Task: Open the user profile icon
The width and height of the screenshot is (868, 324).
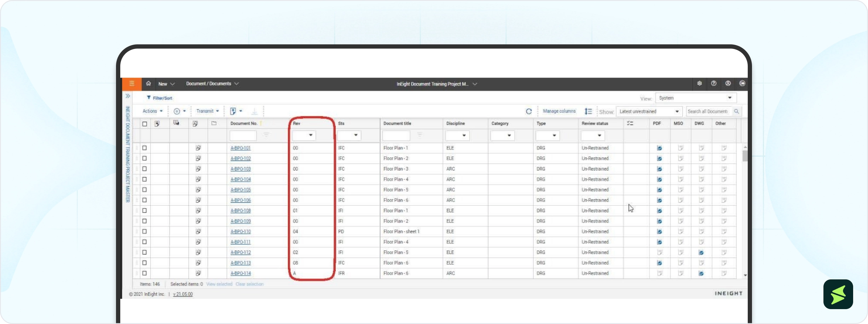Action: pos(728,83)
